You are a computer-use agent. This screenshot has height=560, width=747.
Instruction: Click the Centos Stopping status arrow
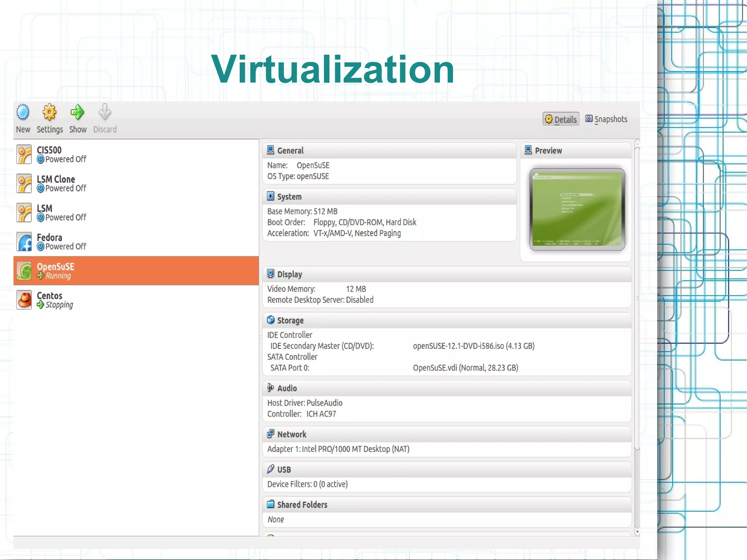click(40, 305)
